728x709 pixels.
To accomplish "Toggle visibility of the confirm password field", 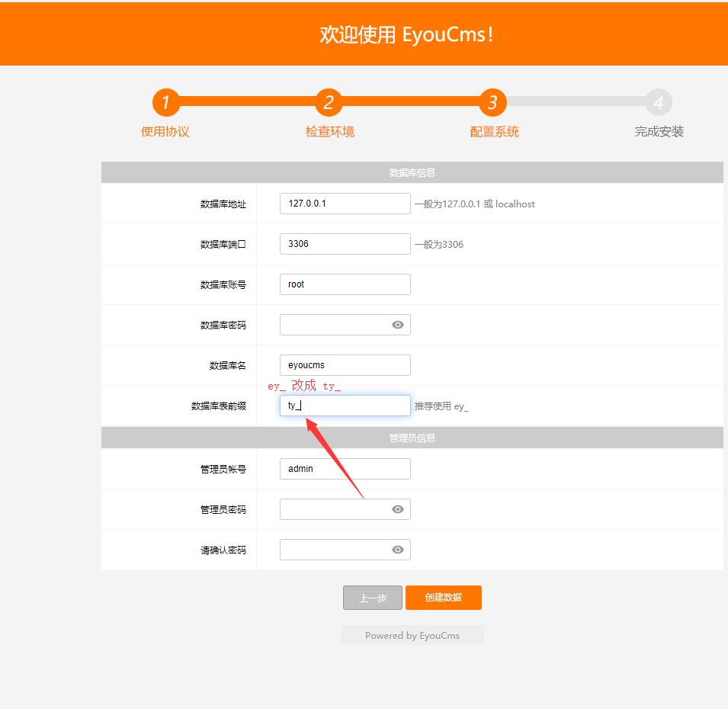I will pos(397,550).
